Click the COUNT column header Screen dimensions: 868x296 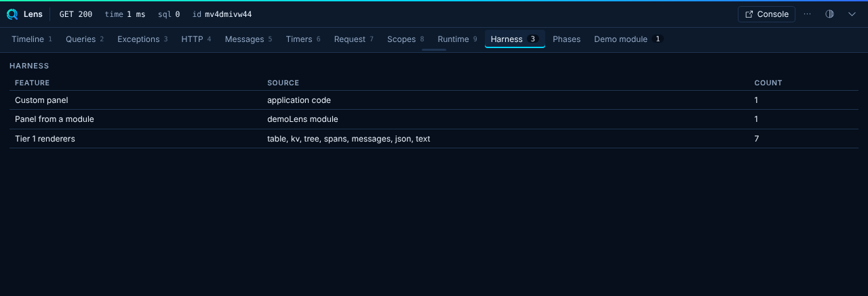pos(768,83)
